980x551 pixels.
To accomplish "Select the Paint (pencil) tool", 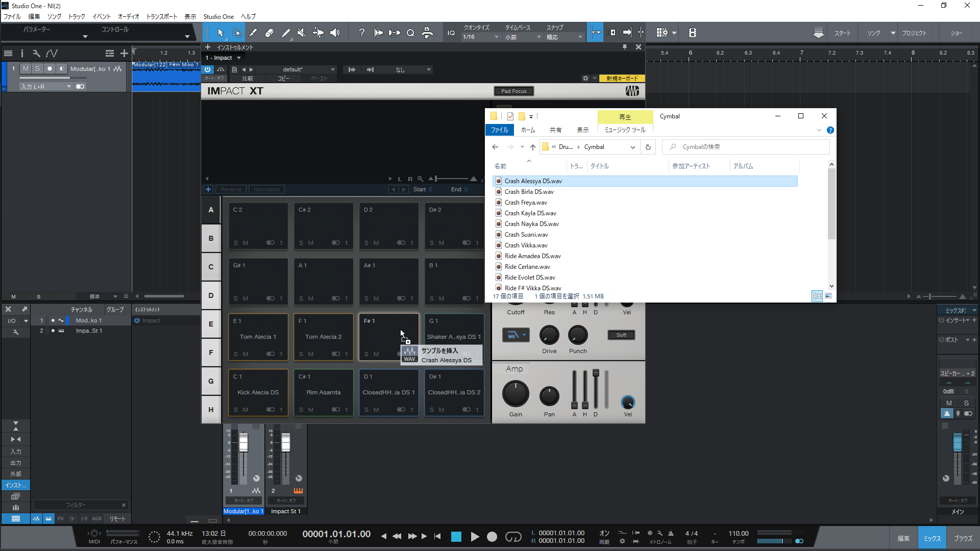I will click(x=285, y=33).
